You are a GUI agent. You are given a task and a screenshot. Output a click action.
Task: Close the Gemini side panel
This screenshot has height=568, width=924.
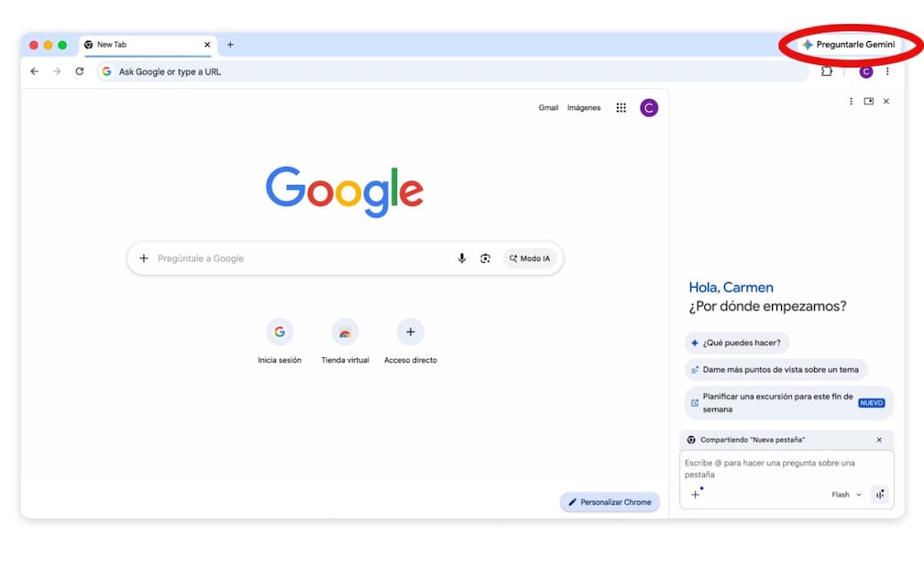(886, 102)
